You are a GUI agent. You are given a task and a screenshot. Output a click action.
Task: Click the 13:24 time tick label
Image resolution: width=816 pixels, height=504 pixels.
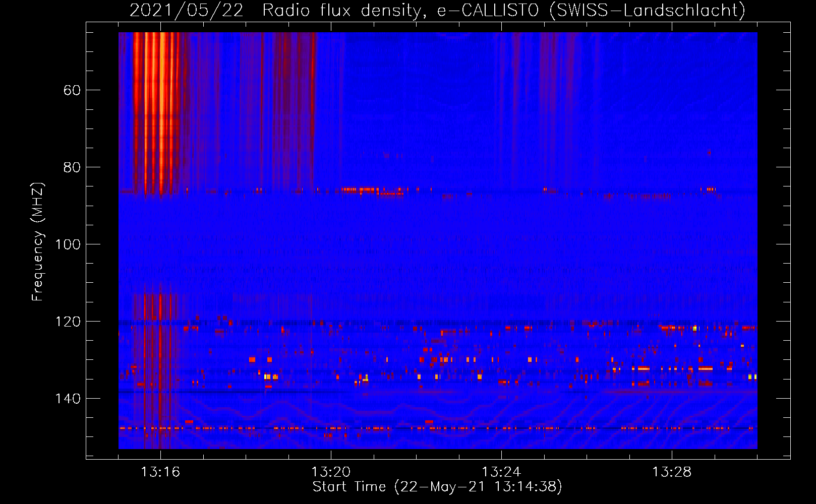coord(501,472)
